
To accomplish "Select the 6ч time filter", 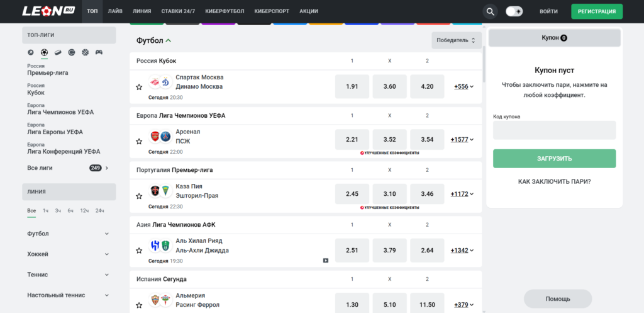I will pyautogui.click(x=70, y=210).
